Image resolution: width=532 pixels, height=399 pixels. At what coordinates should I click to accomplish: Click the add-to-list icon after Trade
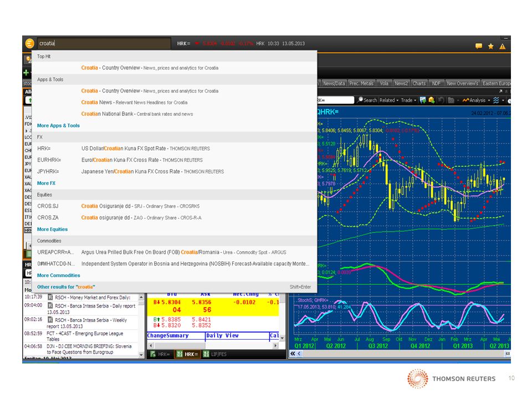[423, 100]
